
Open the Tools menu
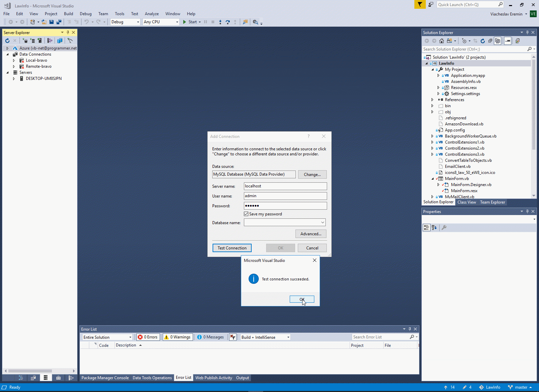point(120,14)
